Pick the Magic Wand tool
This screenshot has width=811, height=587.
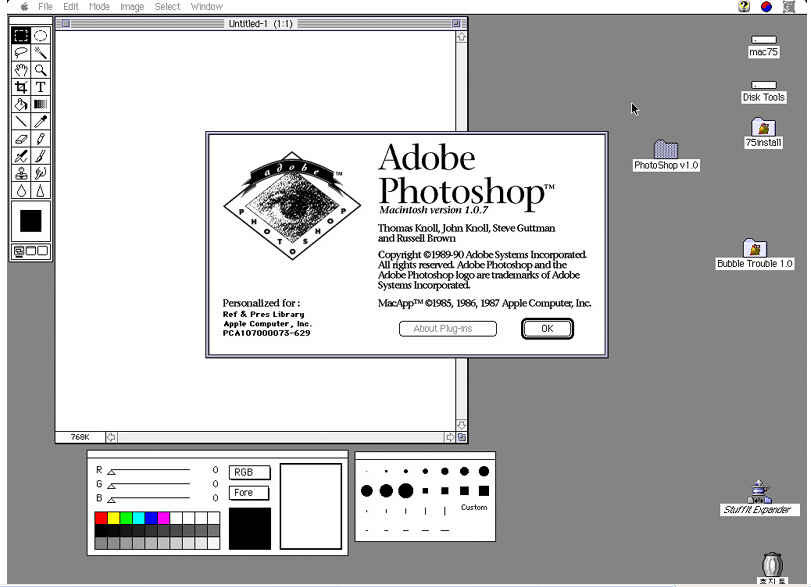click(40, 52)
